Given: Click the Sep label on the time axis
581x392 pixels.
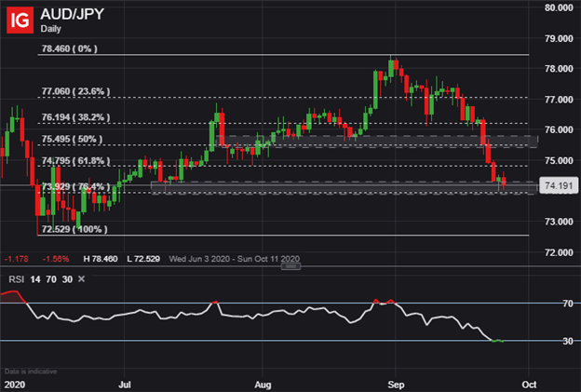Looking at the screenshot, I should (x=396, y=385).
